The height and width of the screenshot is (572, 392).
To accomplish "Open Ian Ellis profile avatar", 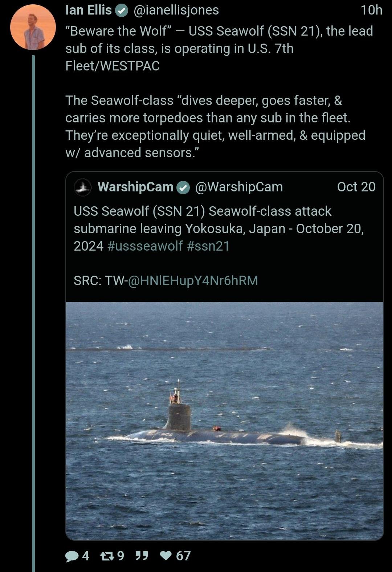I will 33,27.
